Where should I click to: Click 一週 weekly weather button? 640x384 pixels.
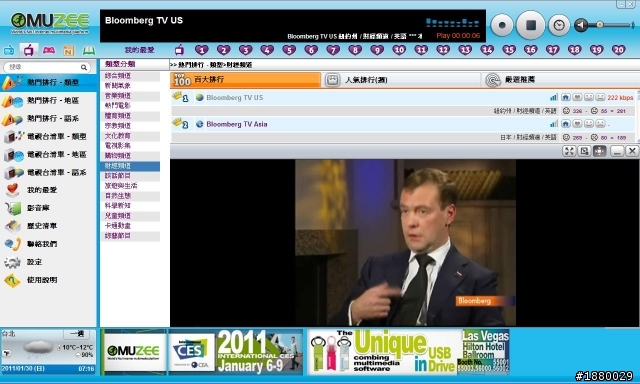[77, 334]
